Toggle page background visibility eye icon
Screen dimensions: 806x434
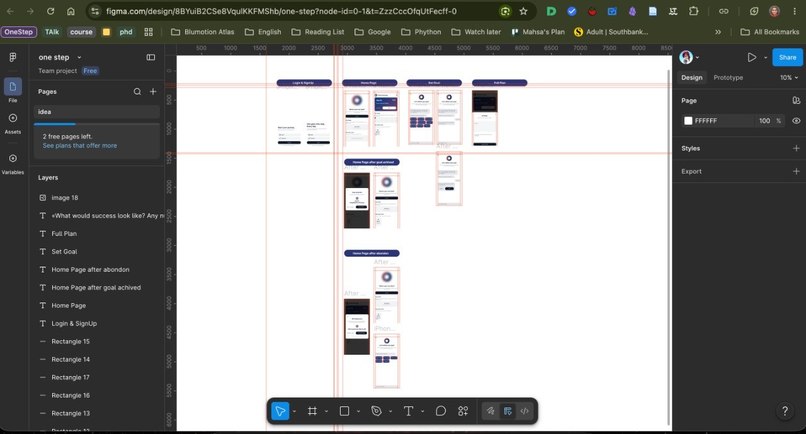point(796,121)
